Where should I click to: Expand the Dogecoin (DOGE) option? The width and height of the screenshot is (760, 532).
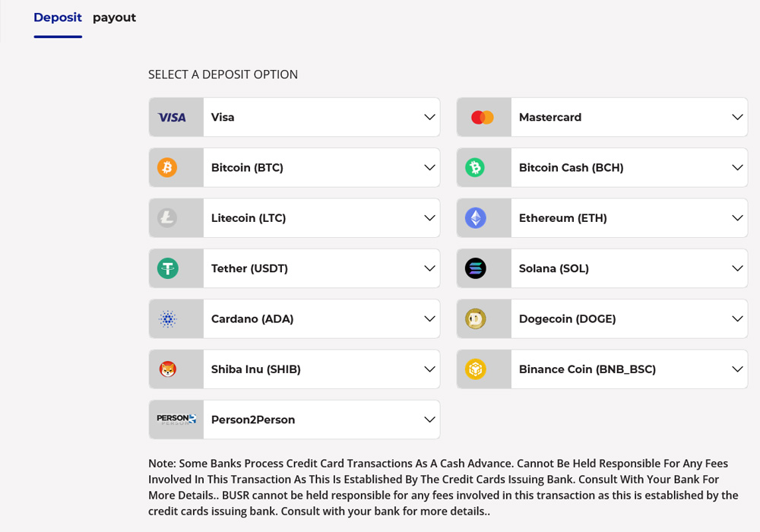(x=736, y=318)
